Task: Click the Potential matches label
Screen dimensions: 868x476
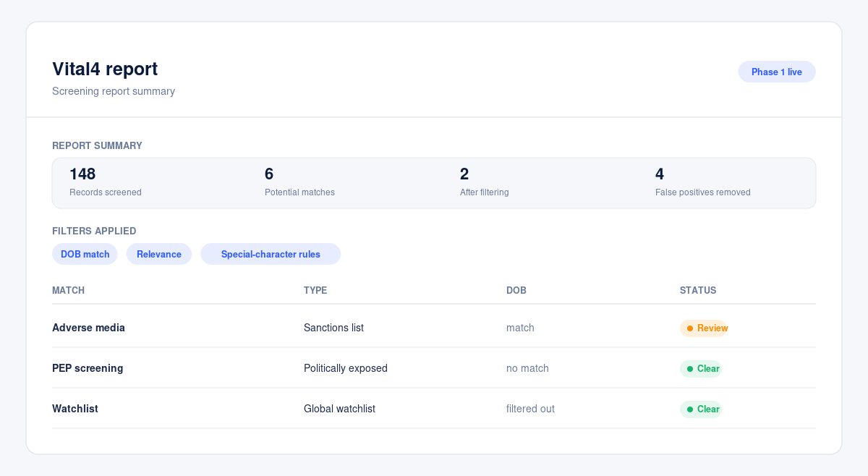Action: tap(299, 192)
